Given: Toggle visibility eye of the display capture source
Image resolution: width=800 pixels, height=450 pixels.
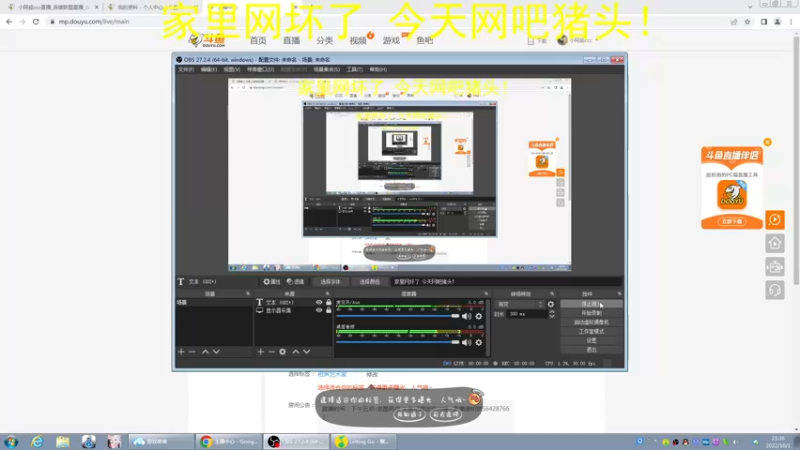Looking at the screenshot, I should point(319,310).
